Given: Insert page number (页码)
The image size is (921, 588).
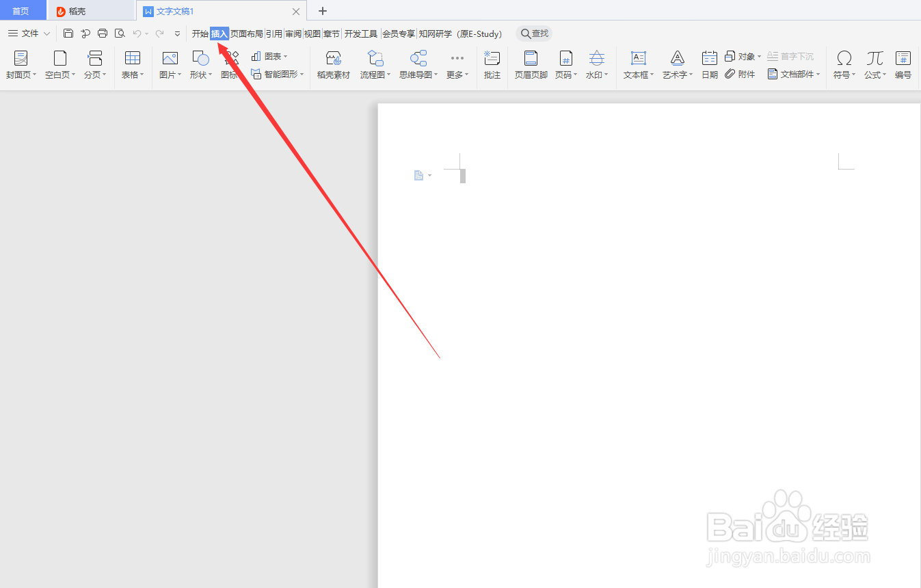Looking at the screenshot, I should point(566,65).
